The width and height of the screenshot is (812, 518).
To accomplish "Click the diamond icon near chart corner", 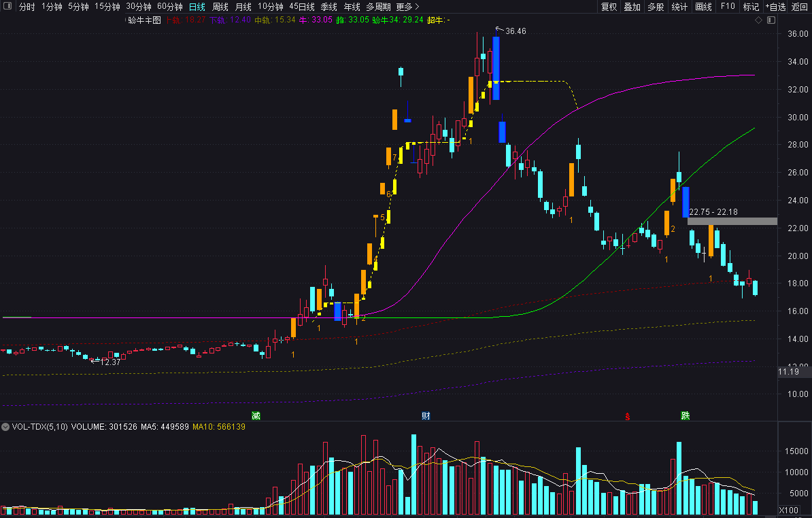I will [759, 20].
